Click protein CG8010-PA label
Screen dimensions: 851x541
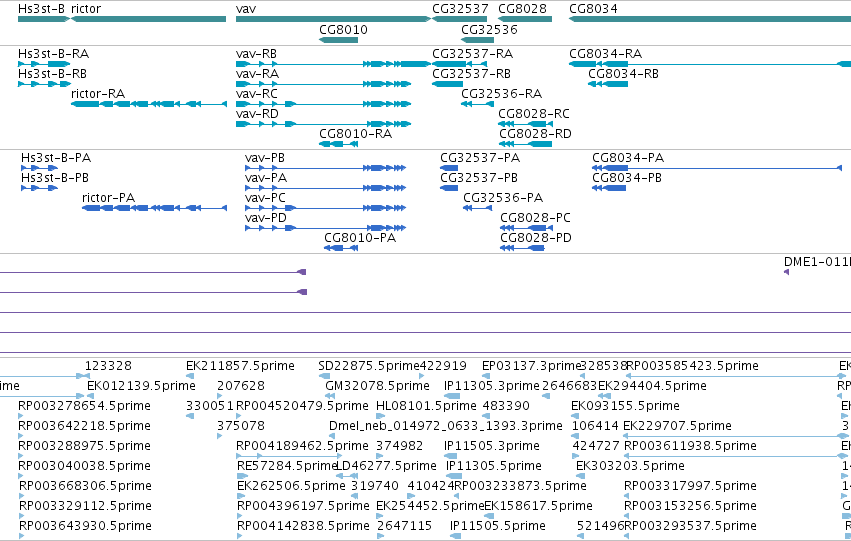click(360, 238)
